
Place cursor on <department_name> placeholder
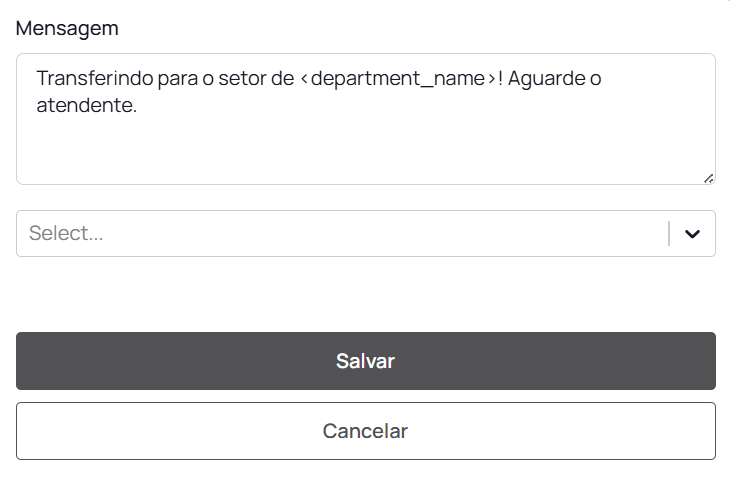pyautogui.click(x=397, y=79)
